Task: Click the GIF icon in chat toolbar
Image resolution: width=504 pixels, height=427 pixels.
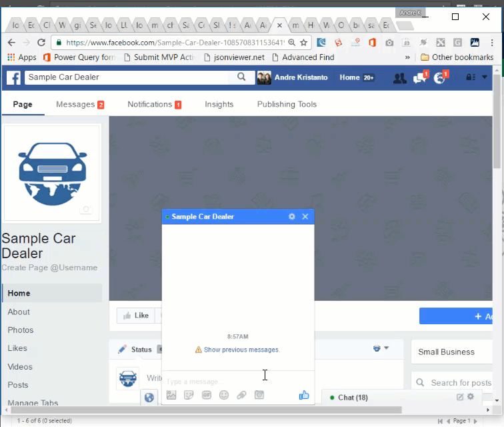Action: (x=207, y=395)
